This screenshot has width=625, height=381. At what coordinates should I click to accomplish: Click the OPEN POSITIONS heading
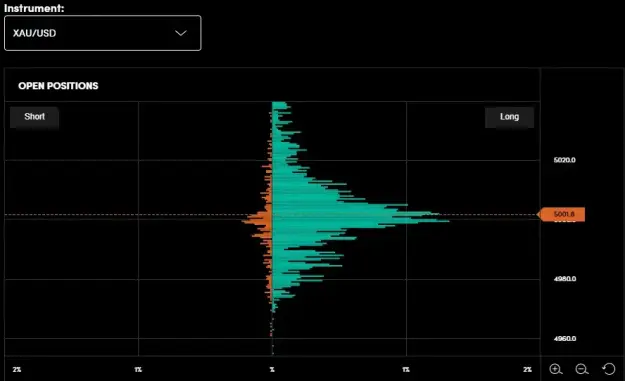58,86
